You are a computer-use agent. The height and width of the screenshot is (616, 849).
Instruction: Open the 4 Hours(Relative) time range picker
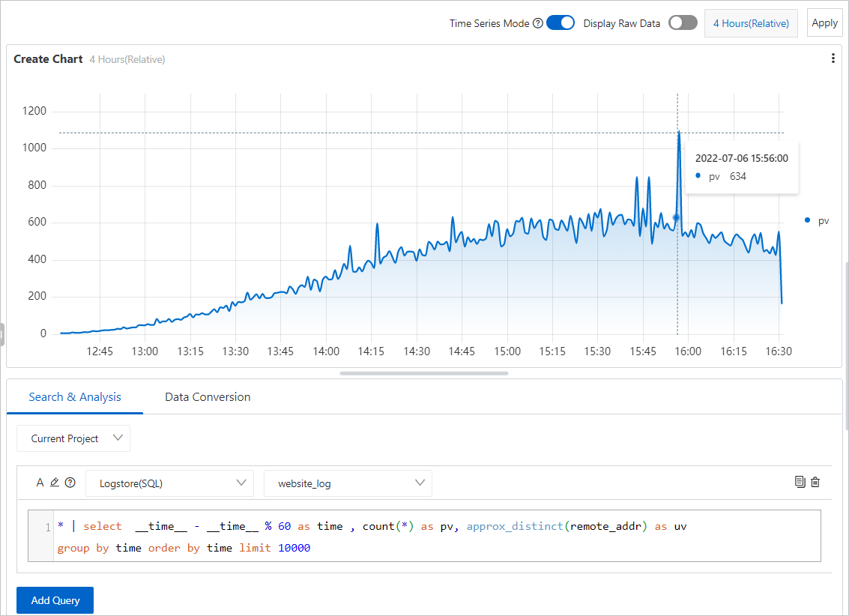coord(751,23)
